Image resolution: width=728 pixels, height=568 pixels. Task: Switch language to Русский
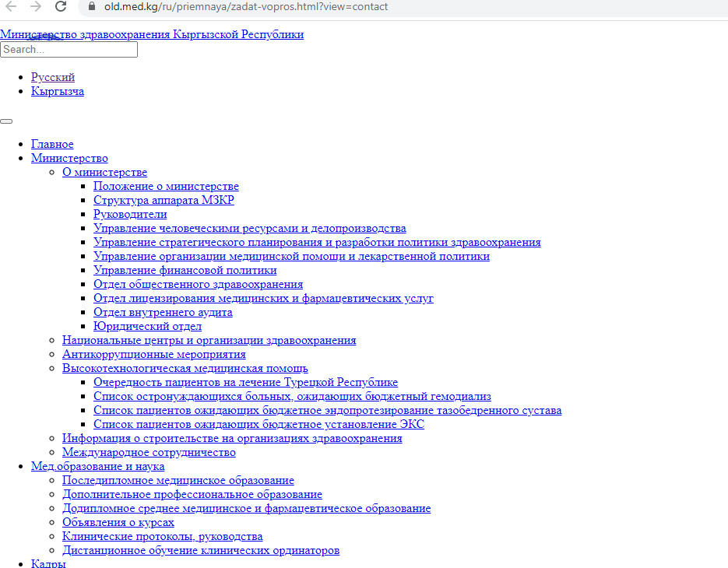pyautogui.click(x=53, y=78)
